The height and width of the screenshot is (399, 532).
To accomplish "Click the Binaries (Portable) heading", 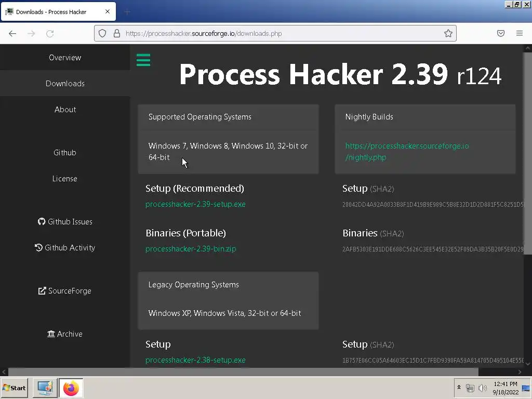I will (185, 233).
